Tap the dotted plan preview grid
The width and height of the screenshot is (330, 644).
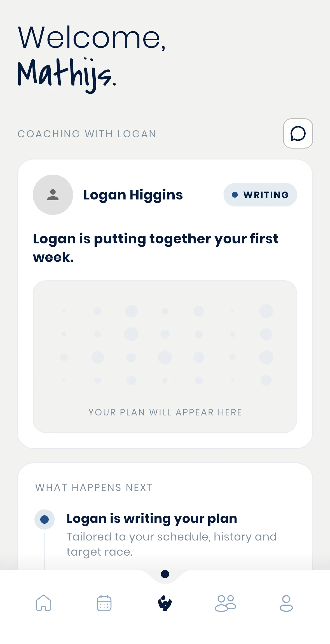[x=165, y=345]
